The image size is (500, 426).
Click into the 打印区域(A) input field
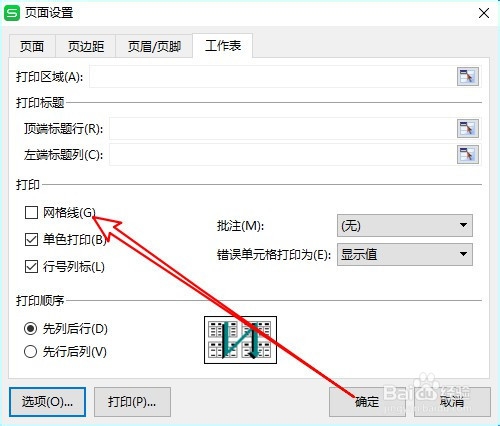pos(273,77)
